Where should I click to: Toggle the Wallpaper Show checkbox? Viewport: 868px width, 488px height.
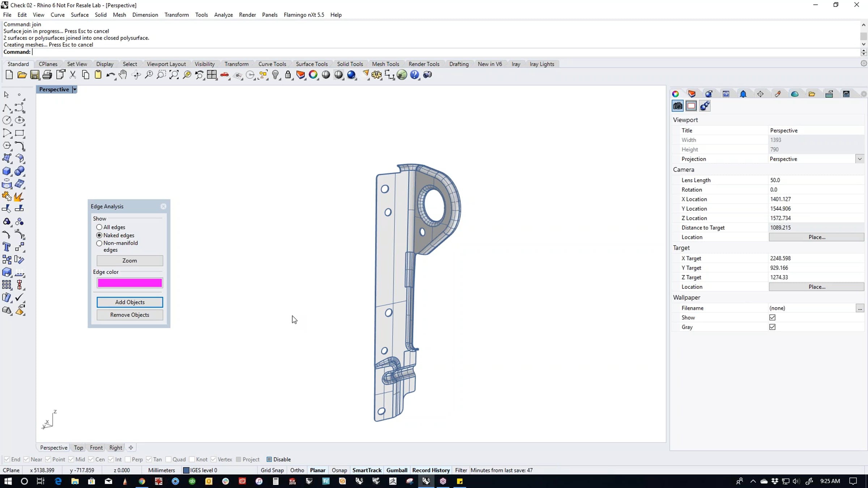pyautogui.click(x=773, y=317)
